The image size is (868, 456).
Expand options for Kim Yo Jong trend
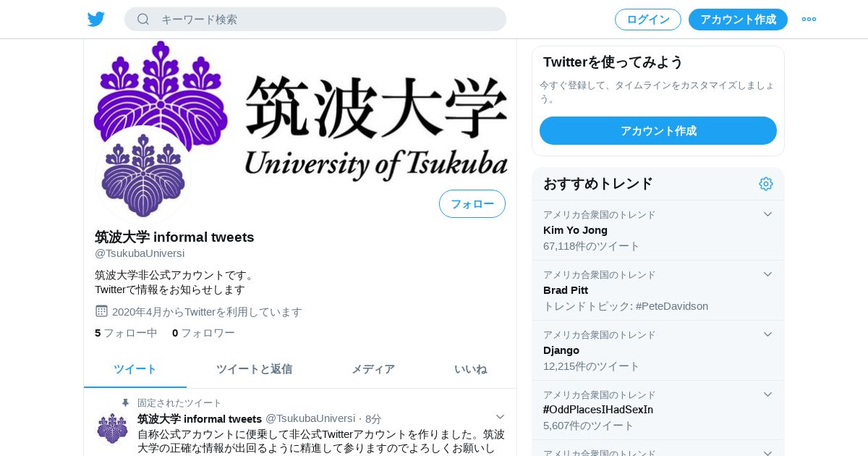(x=767, y=214)
